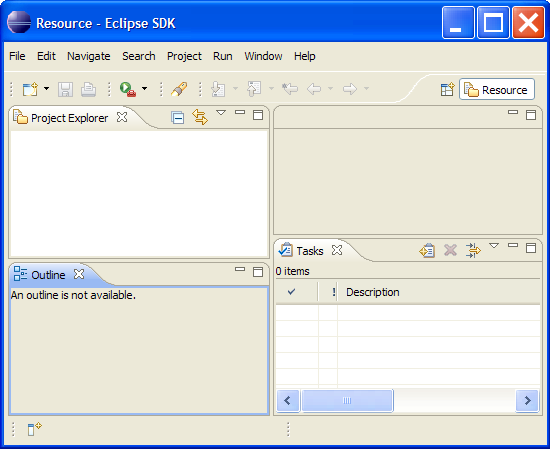Click the Delete task X icon
Viewport: 550px width, 449px height.
pyautogui.click(x=450, y=250)
